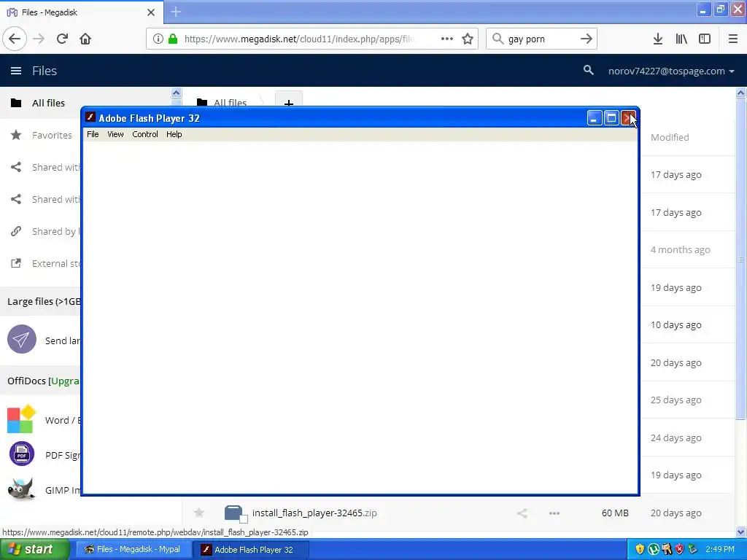Click the browser search box
747x560 pixels.
pos(541,39)
